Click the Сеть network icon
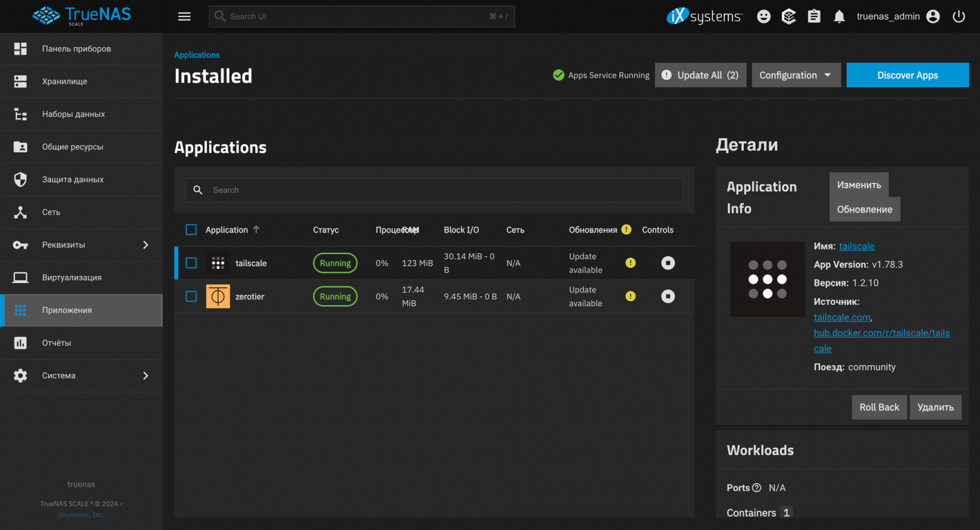 (20, 212)
